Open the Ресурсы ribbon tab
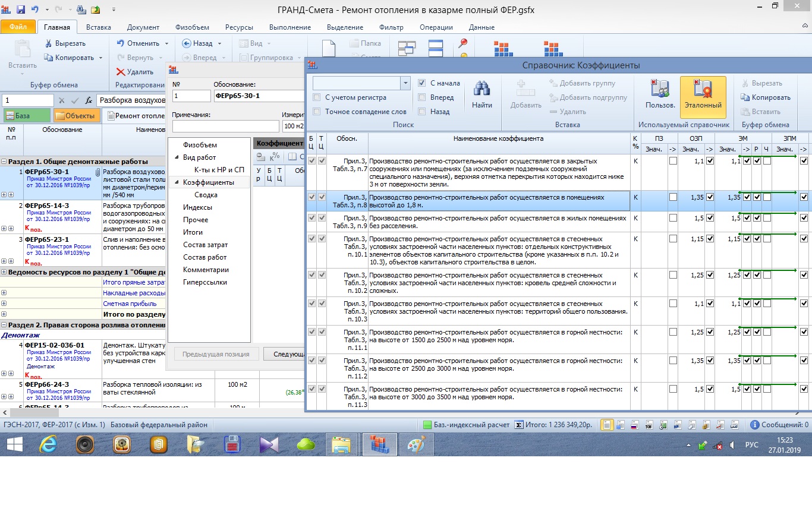Image resolution: width=812 pixels, height=505 pixels. pyautogui.click(x=238, y=27)
